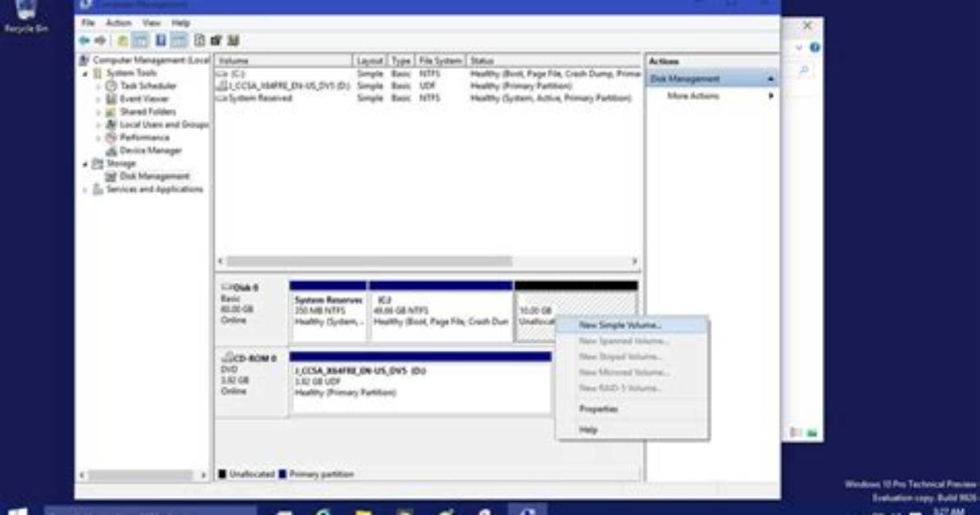Sort by the File System column header

click(x=440, y=61)
